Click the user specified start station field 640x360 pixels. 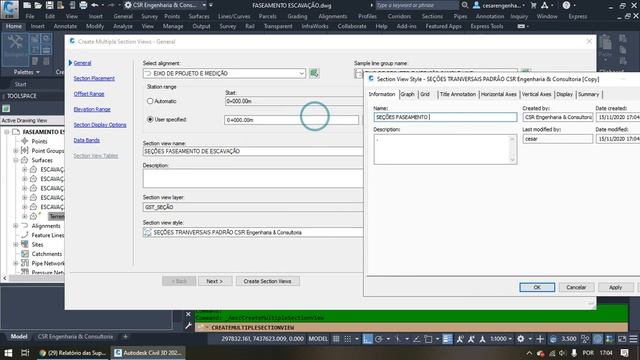click(291, 120)
